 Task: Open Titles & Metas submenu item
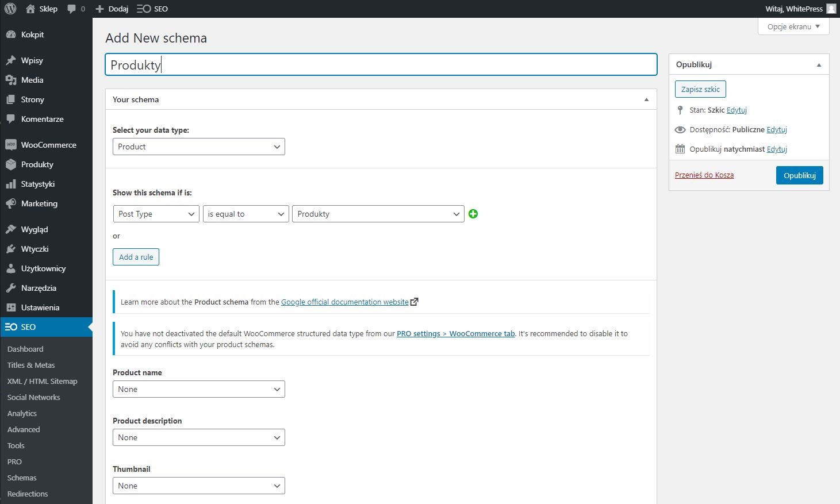[31, 365]
